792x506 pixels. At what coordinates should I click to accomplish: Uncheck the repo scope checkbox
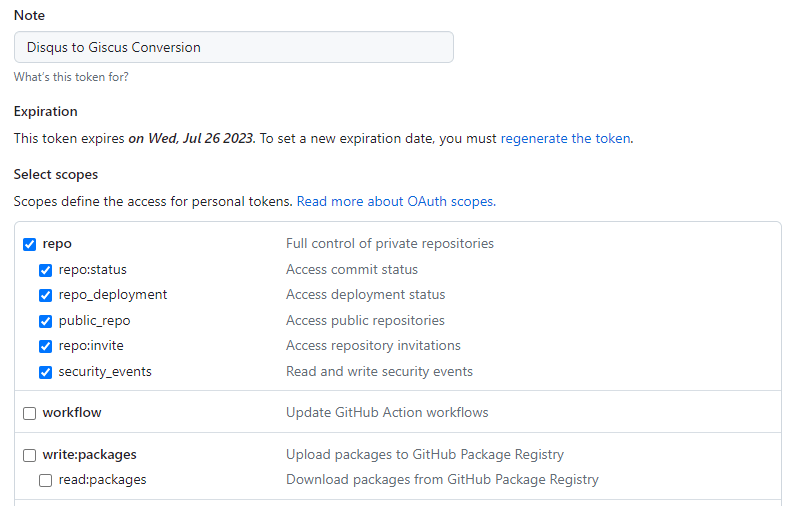click(30, 244)
